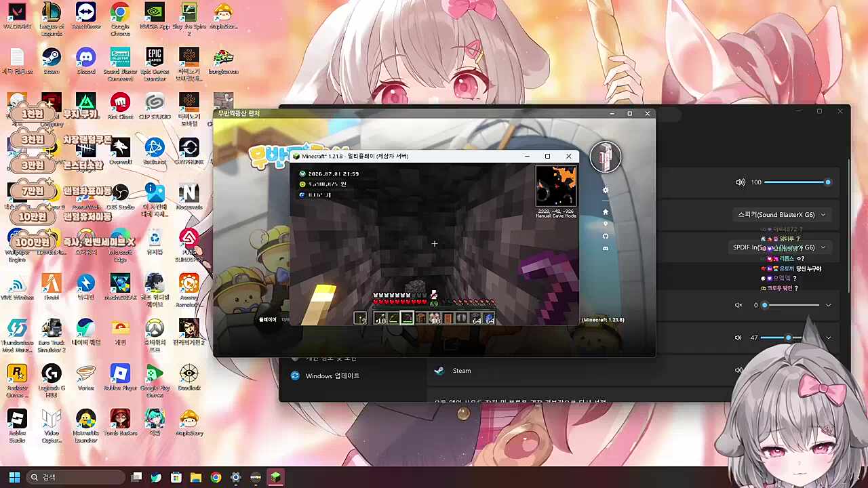
Task: Open Roblox Player desktop shortcut
Action: (120, 380)
